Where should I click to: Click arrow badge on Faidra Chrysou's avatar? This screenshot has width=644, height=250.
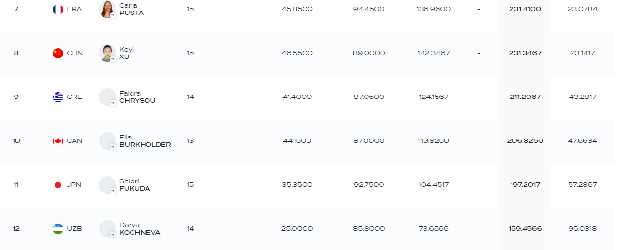pos(113,102)
